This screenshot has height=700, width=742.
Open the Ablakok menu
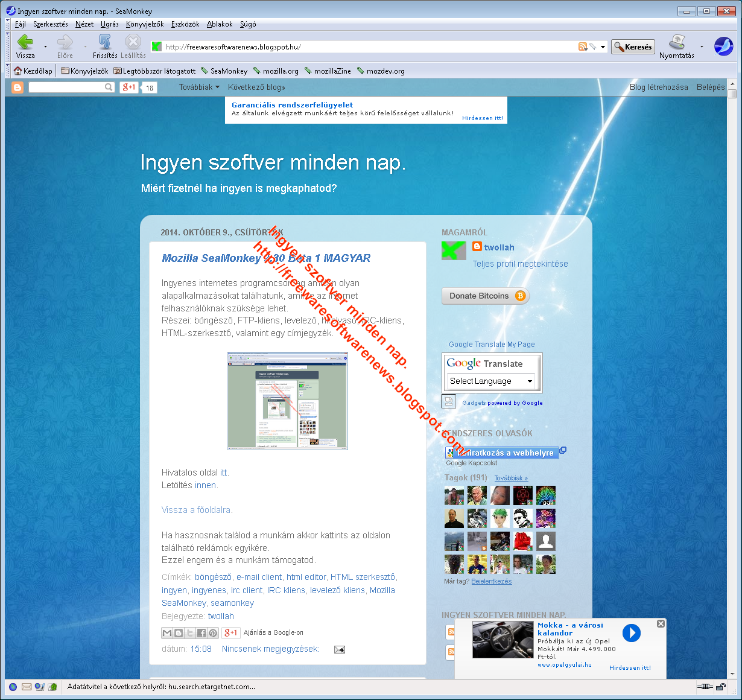coord(220,24)
